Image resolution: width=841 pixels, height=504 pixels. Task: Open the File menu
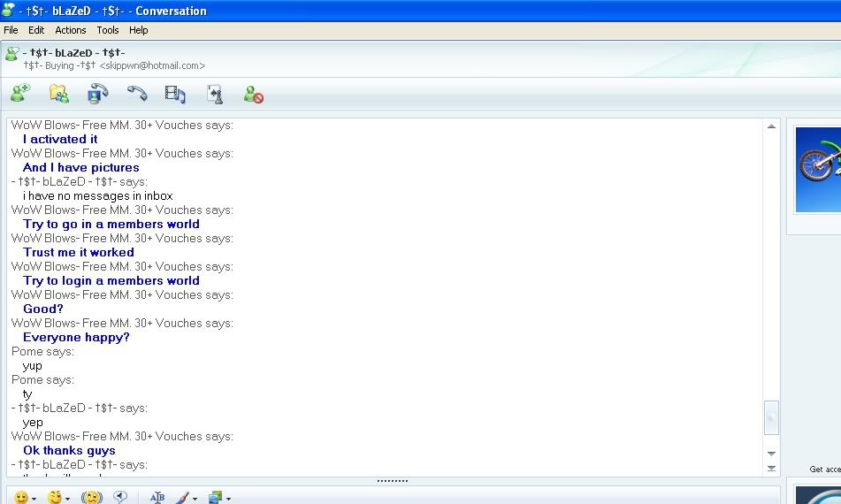pos(11,30)
